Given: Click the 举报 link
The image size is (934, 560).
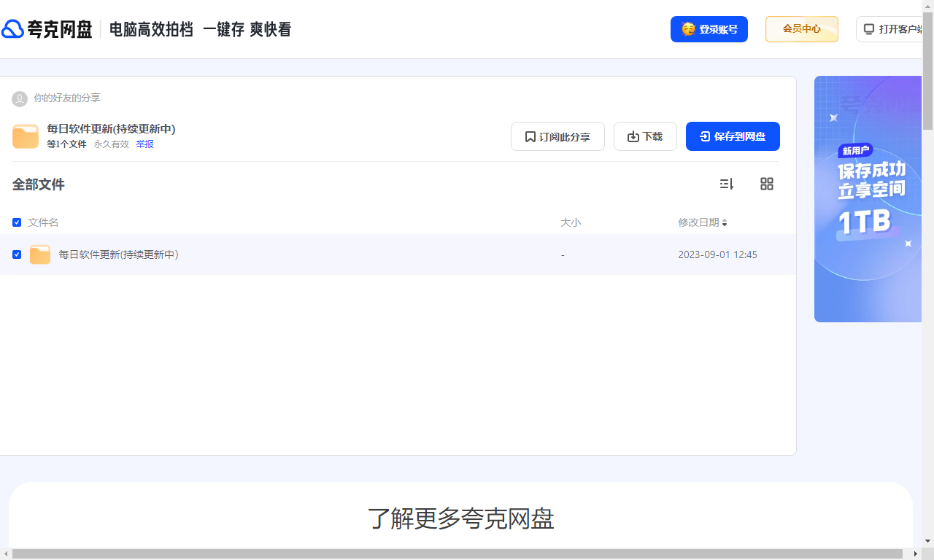Looking at the screenshot, I should [144, 144].
